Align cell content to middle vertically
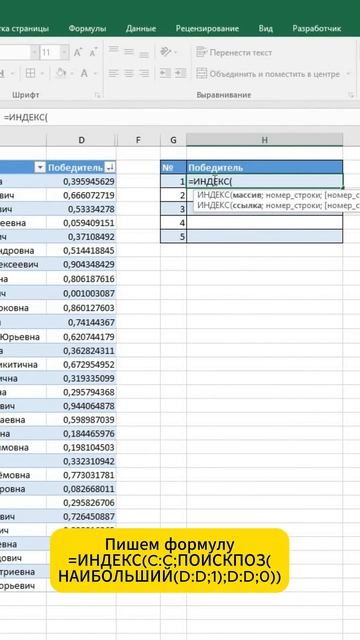The image size is (360, 640). click(x=129, y=52)
